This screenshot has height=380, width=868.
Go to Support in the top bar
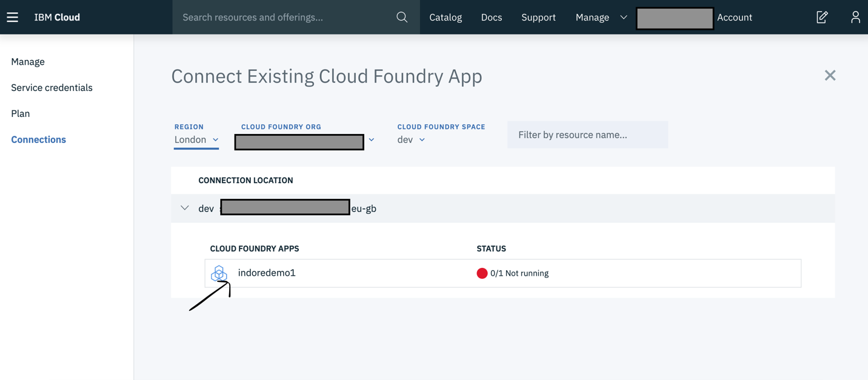pyautogui.click(x=538, y=17)
